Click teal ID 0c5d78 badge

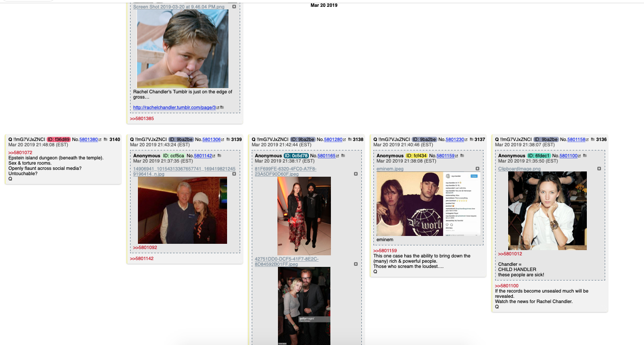tap(296, 156)
